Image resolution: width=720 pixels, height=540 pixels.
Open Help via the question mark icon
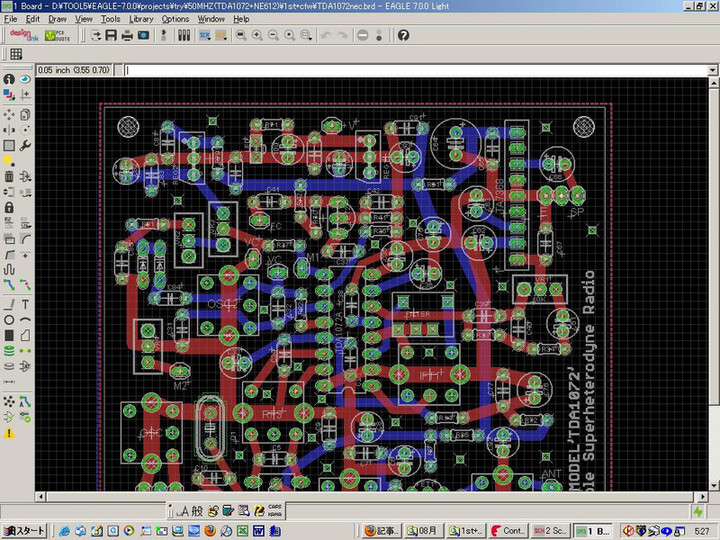(x=403, y=35)
